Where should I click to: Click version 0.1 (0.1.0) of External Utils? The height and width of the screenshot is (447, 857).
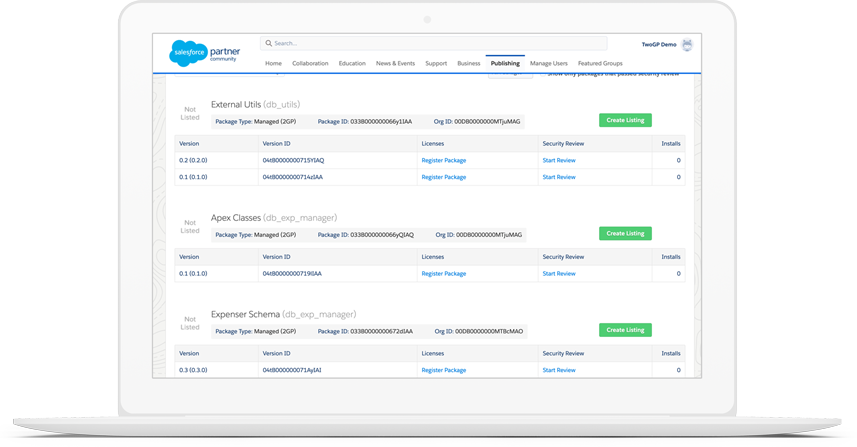193,177
